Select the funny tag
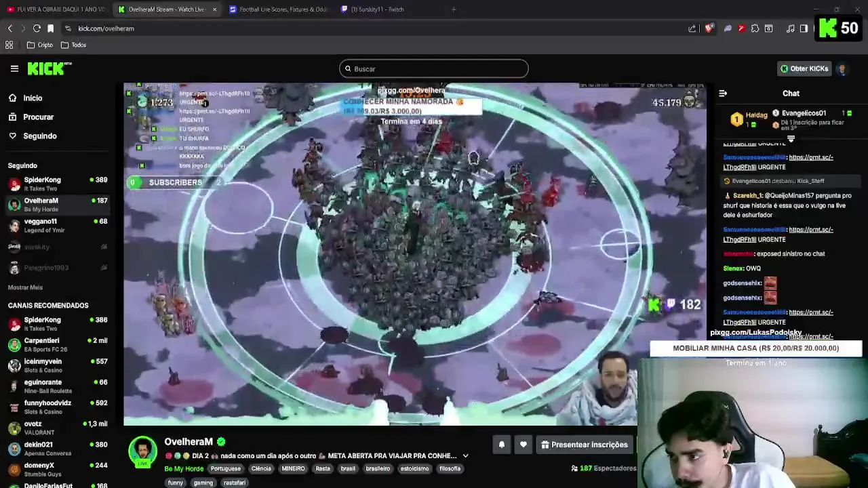868x488 pixels. pos(176,483)
